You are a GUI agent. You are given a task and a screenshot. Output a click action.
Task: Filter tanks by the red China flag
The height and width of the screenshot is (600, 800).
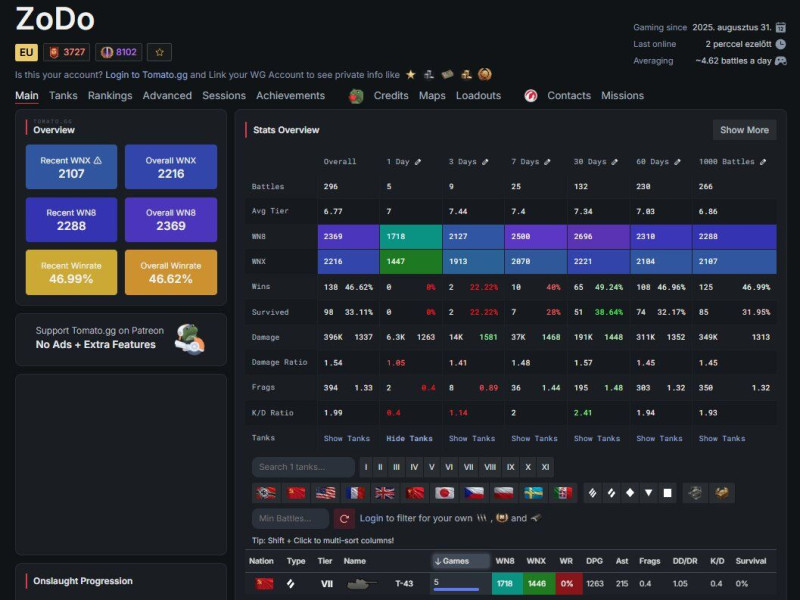(415, 493)
